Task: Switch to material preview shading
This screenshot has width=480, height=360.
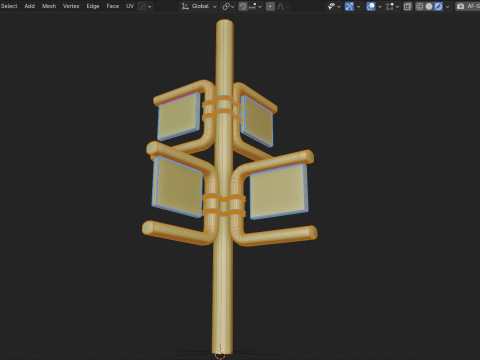Action: (x=438, y=6)
